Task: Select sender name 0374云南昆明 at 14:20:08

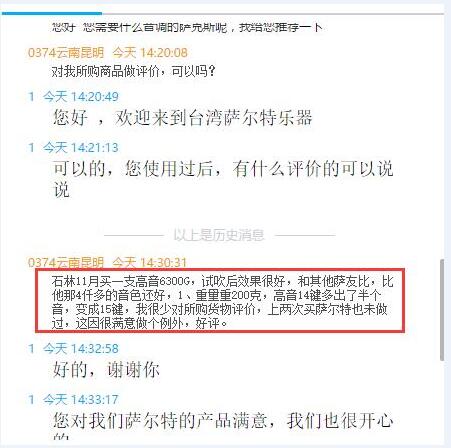Action: (x=66, y=53)
